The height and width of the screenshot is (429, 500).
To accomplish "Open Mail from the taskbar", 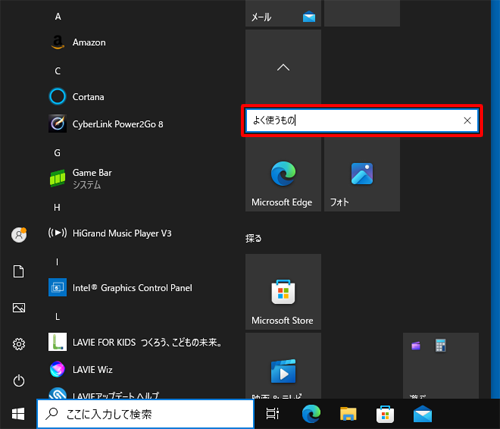I will tap(423, 414).
